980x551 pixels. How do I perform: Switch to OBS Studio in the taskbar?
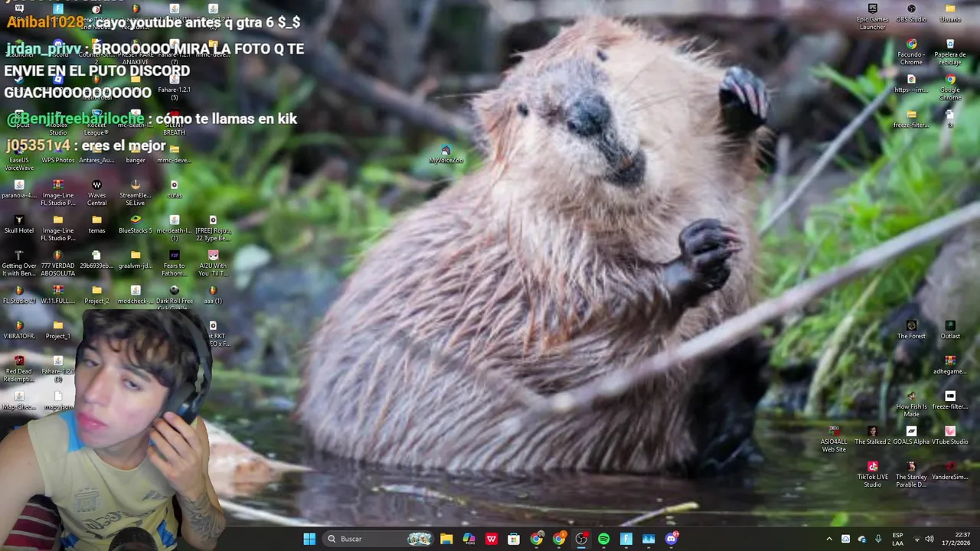tap(581, 539)
